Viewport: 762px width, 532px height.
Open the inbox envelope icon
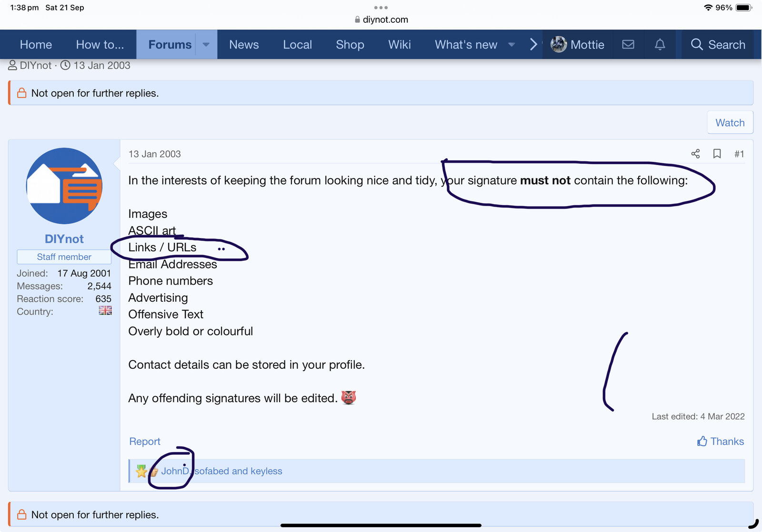(x=628, y=45)
